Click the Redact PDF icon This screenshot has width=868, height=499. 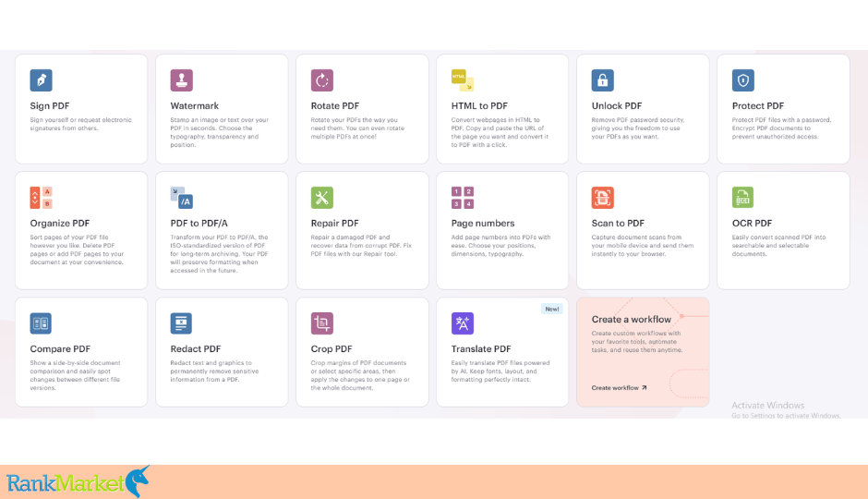coord(182,323)
